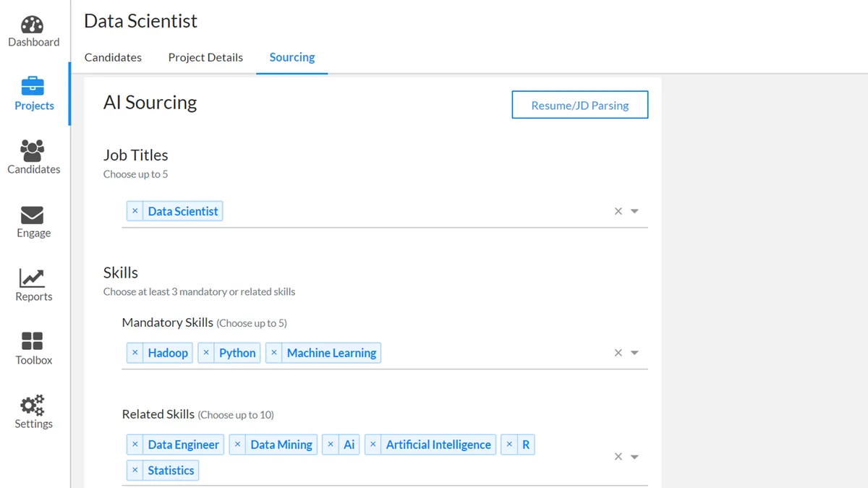Open the Dashboard gauge icon
This screenshot has width=868, height=488.
click(x=33, y=25)
